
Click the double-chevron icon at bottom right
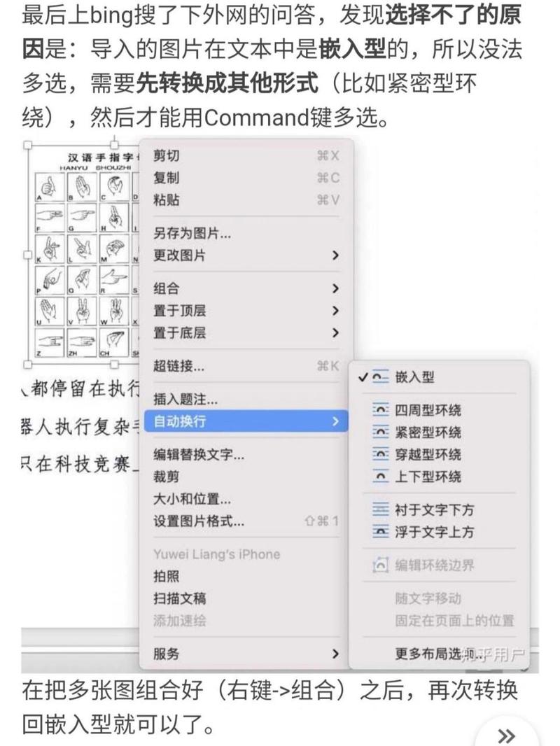click(x=506, y=735)
